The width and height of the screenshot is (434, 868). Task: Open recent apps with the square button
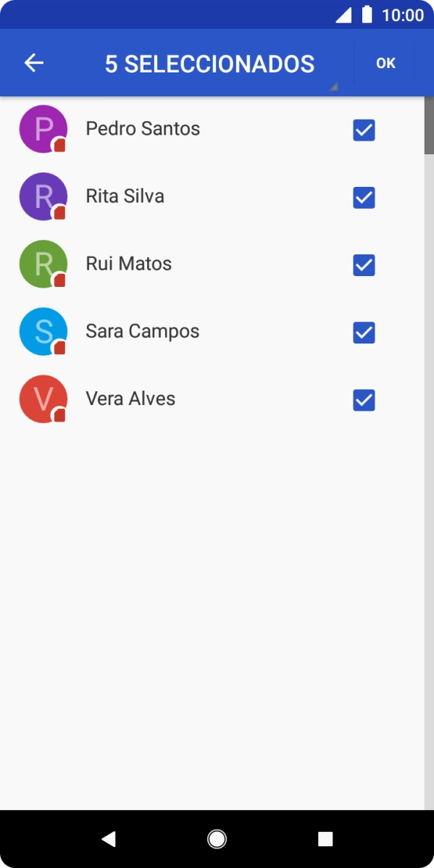324,838
